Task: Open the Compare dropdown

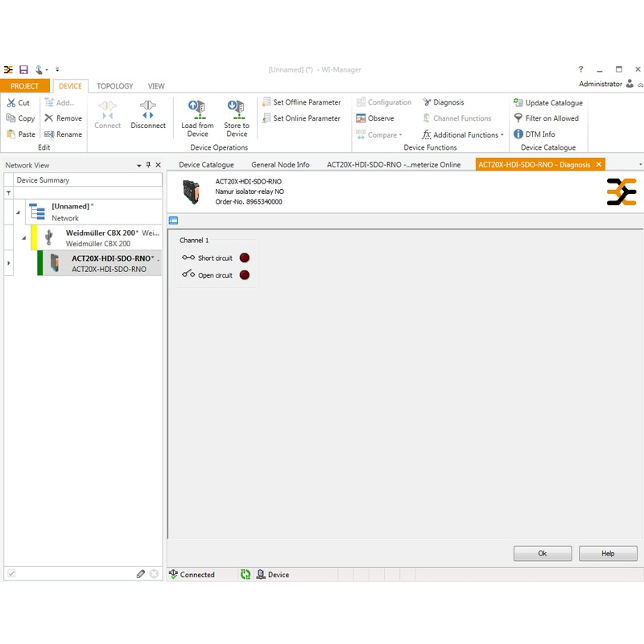Action: coord(379,134)
